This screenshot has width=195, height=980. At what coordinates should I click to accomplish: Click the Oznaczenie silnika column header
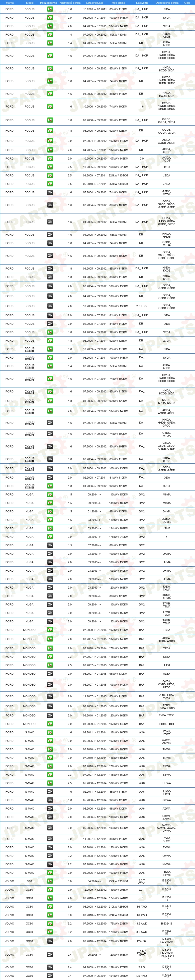(x=167, y=3)
